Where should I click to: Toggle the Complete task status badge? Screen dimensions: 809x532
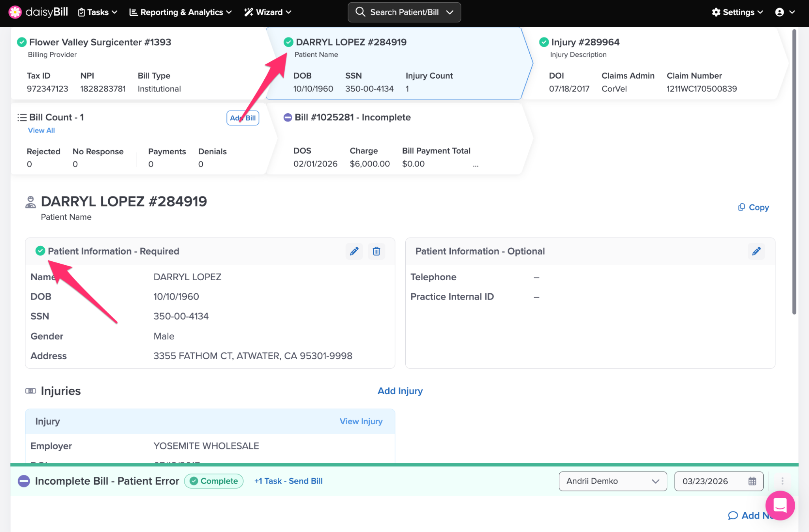coord(214,481)
